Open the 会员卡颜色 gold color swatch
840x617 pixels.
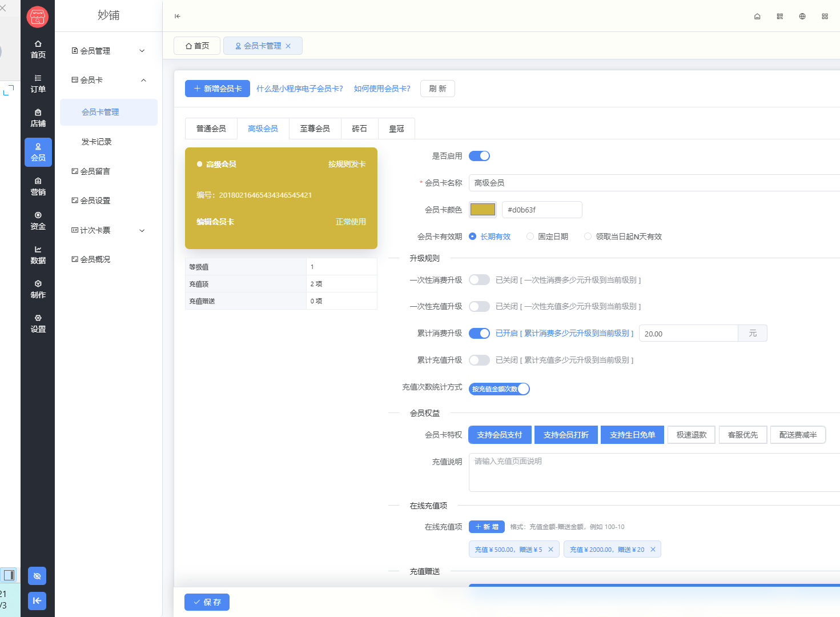point(483,210)
